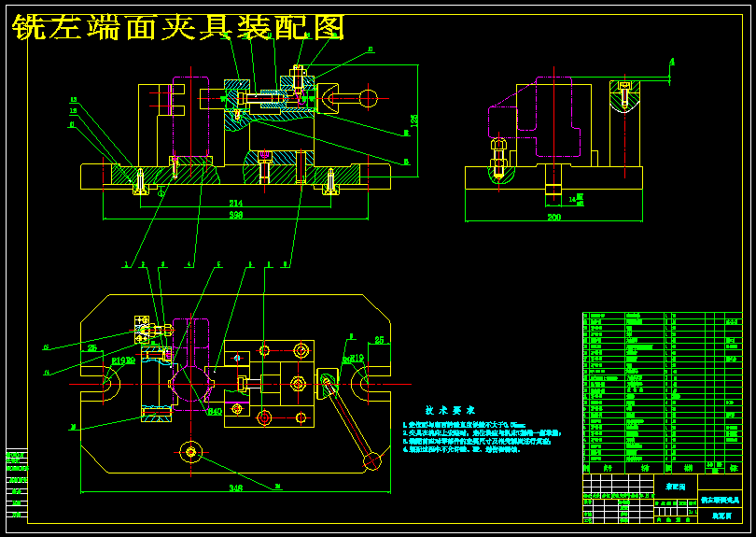Viewport: 756px width, 537px height.
Task: Click the technical requirement line ending 0.05mm
Action: tap(464, 425)
